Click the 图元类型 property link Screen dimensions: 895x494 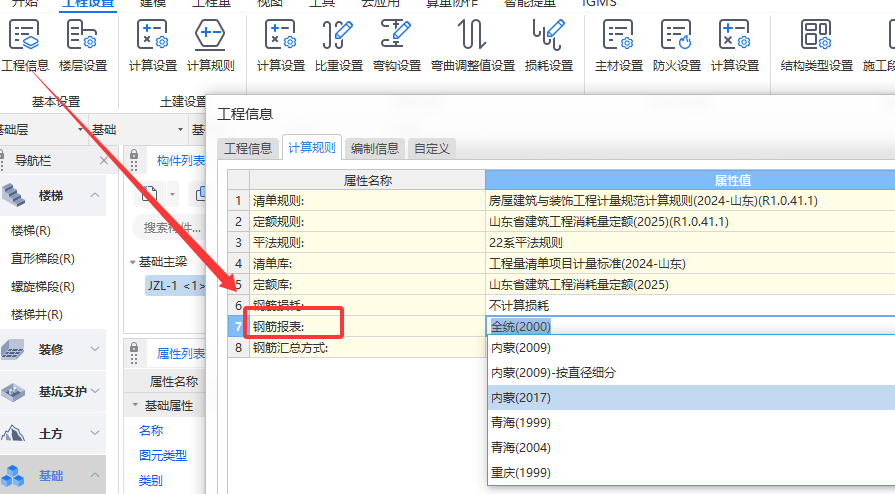coord(163,455)
